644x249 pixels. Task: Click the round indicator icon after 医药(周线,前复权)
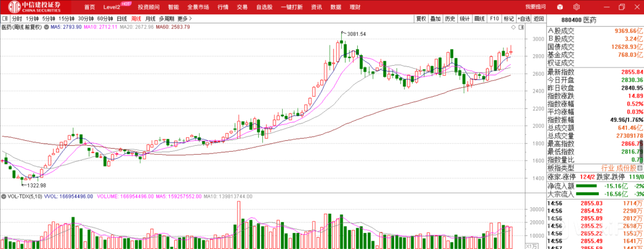click(45, 27)
